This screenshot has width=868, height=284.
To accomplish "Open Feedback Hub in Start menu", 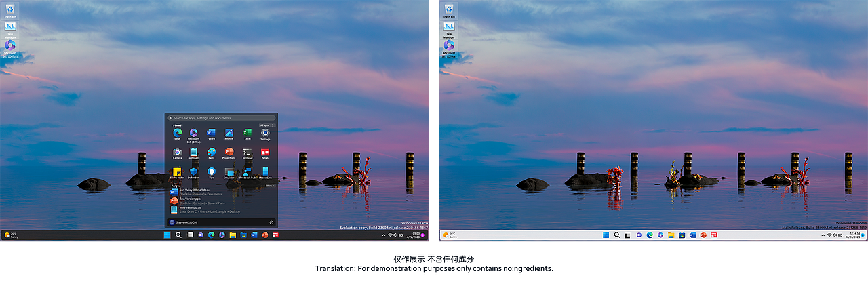I will tap(247, 174).
